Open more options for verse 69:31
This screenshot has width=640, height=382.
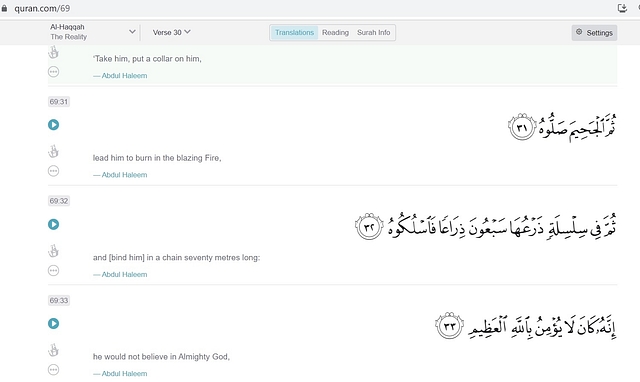click(x=53, y=171)
